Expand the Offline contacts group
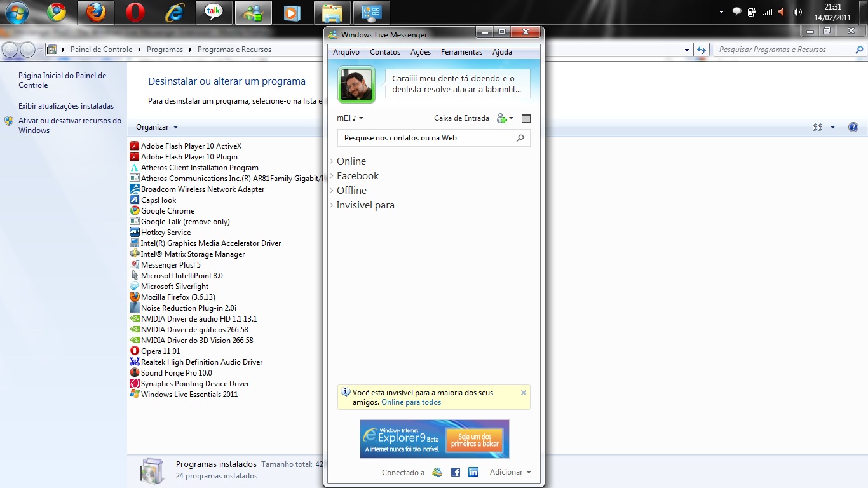Image resolution: width=868 pixels, height=488 pixels. [x=351, y=191]
